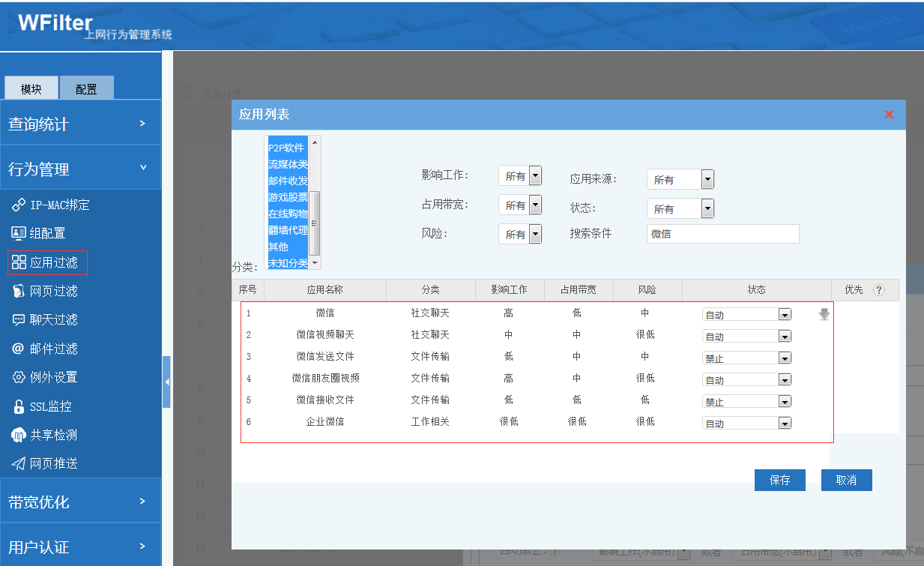Open 组配置 group configuration icon
924x566 pixels.
tap(19, 233)
